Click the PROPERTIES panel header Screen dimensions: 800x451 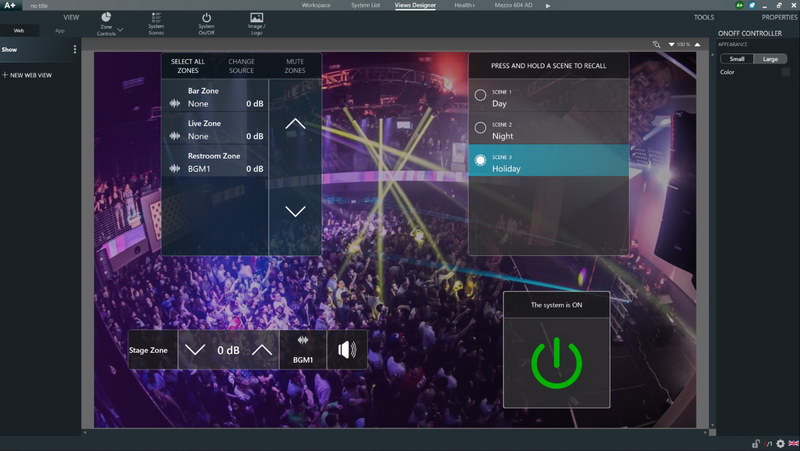[779, 17]
